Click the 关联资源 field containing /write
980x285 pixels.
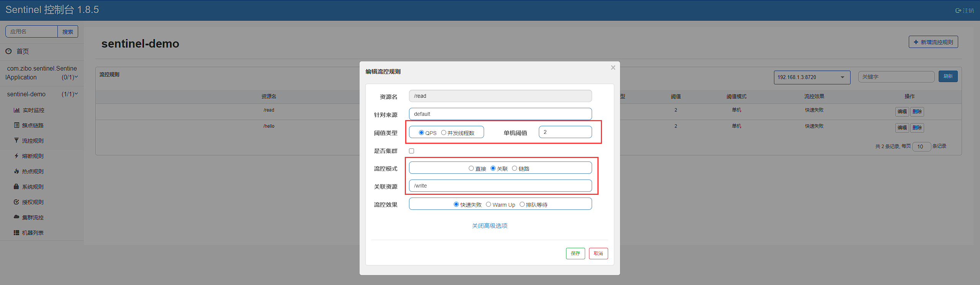tap(500, 186)
